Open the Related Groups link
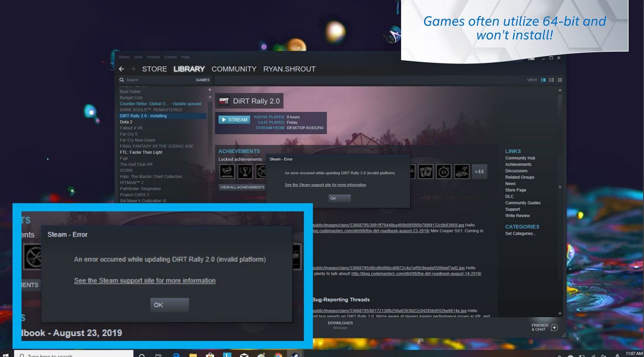Viewport: 644px width, 357px height. 520,177
